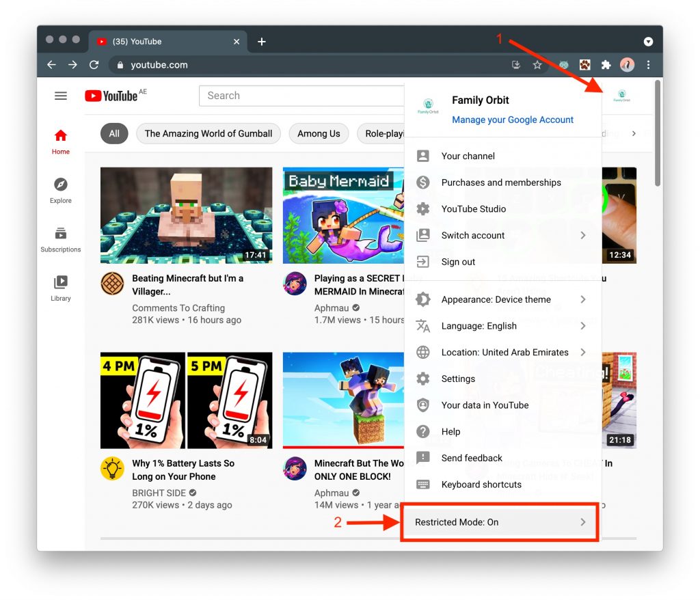The height and width of the screenshot is (600, 700).
Task: Go to Subscriptions from the sidebar
Action: point(60,239)
